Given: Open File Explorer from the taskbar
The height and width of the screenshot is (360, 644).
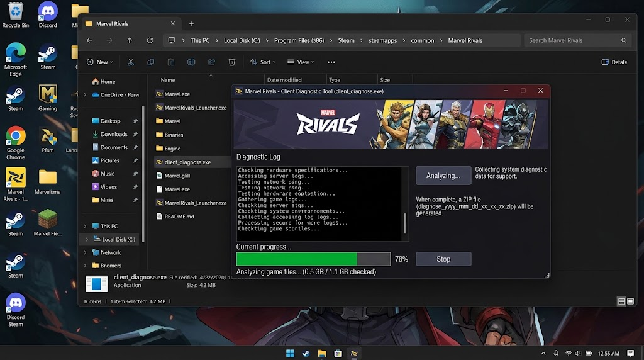Looking at the screenshot, I should pyautogui.click(x=322, y=353).
